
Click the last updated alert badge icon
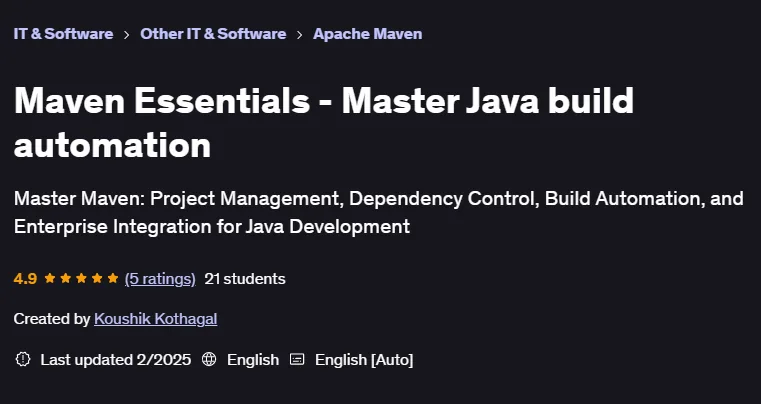coord(23,360)
